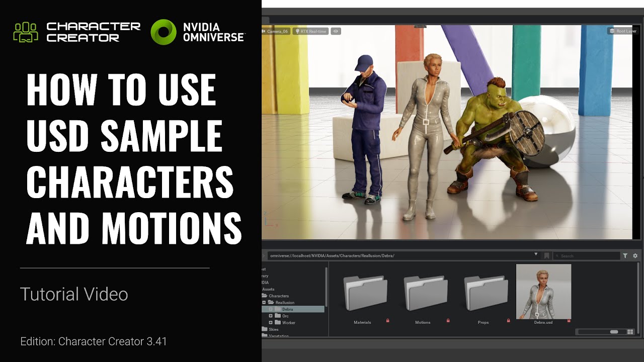
Task: Open the Camera_06 viewport camera menu
Action: click(276, 31)
